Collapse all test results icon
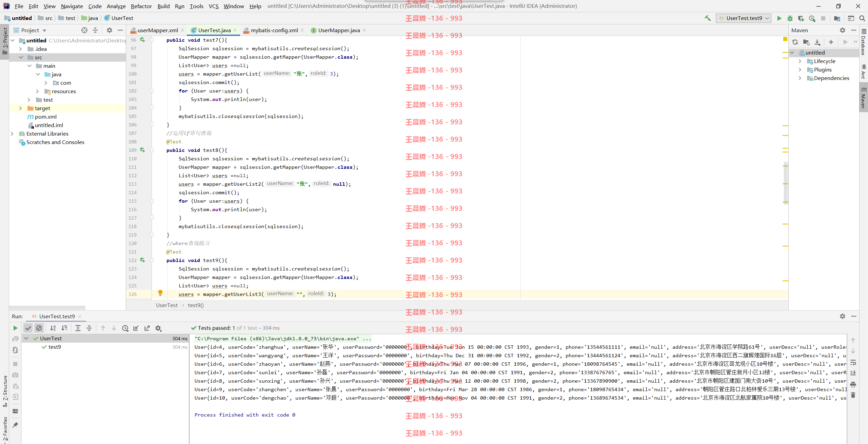868x444 pixels. click(x=89, y=328)
